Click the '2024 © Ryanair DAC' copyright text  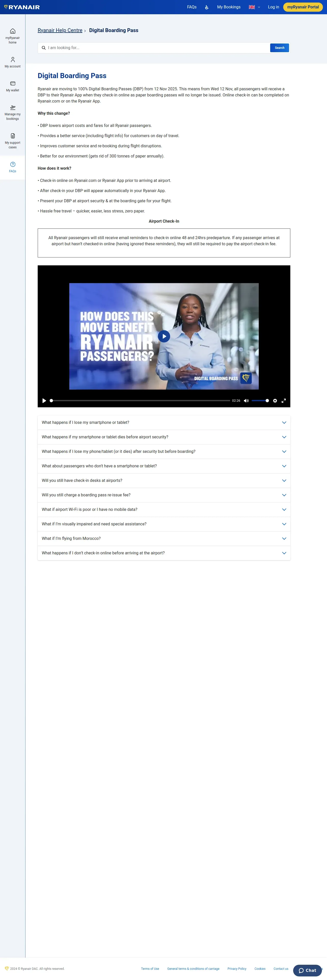37,969
